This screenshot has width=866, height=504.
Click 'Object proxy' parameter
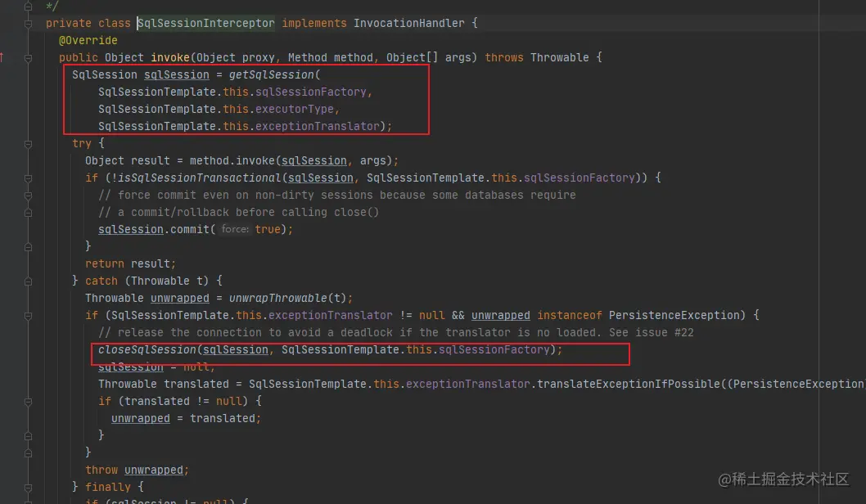pyautogui.click(x=235, y=57)
